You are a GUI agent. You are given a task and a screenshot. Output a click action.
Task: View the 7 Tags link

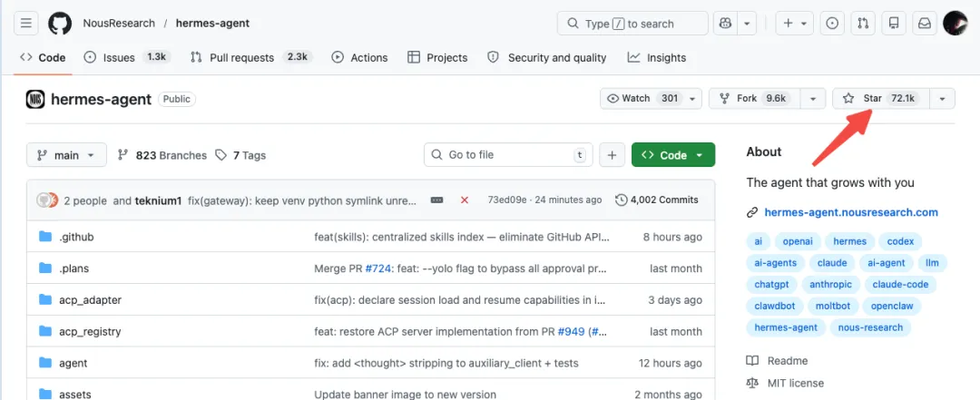(240, 155)
